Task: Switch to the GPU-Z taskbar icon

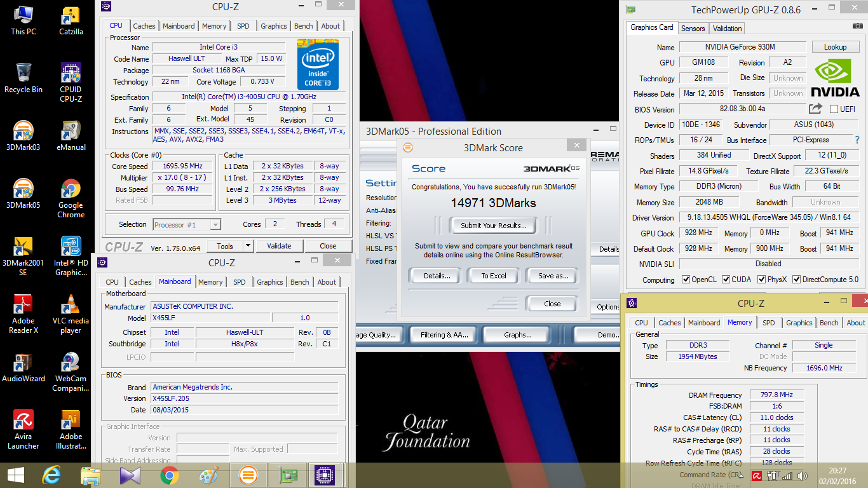Action: point(287,475)
